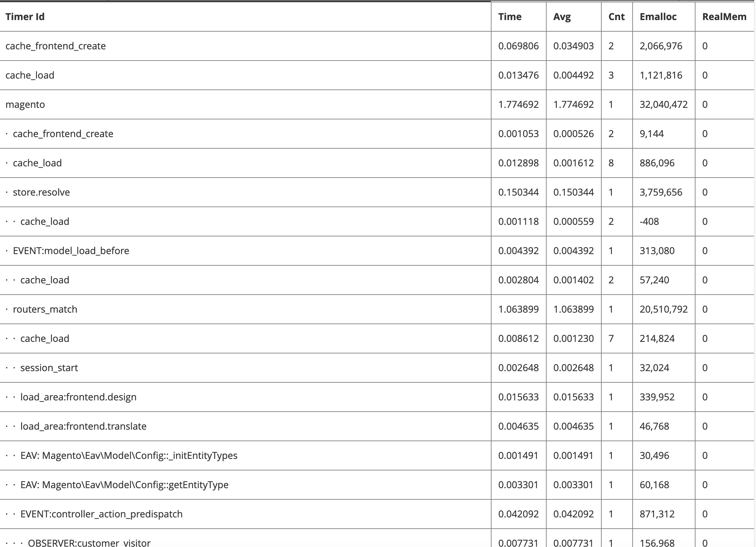Image resolution: width=756 pixels, height=547 pixels.
Task: Click Time value 0.001053
Action: (518, 134)
